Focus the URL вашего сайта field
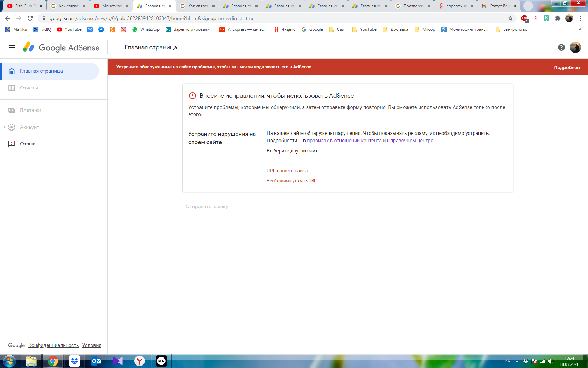The width and height of the screenshot is (588, 368). coord(297,171)
